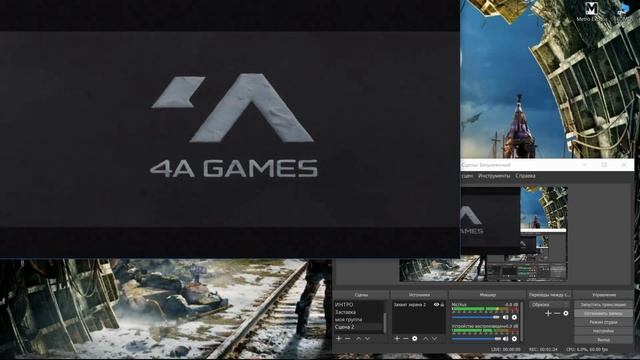Screen dimensions: 640x360
Task: Open source properties gear icon
Action: click(x=415, y=339)
